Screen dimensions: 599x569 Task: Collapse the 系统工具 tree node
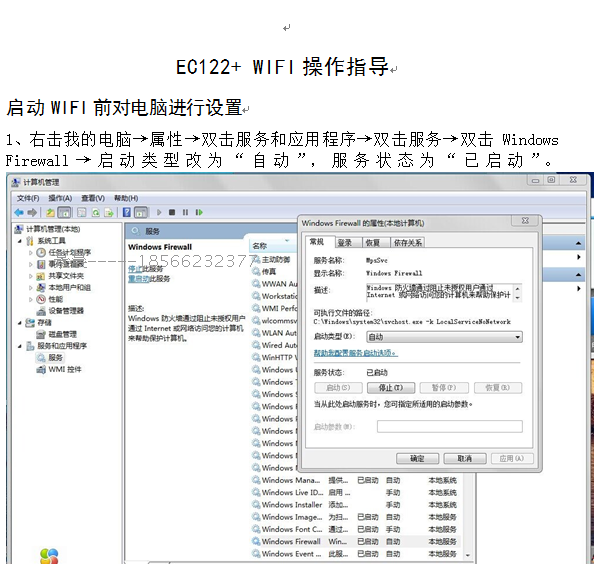[20, 241]
